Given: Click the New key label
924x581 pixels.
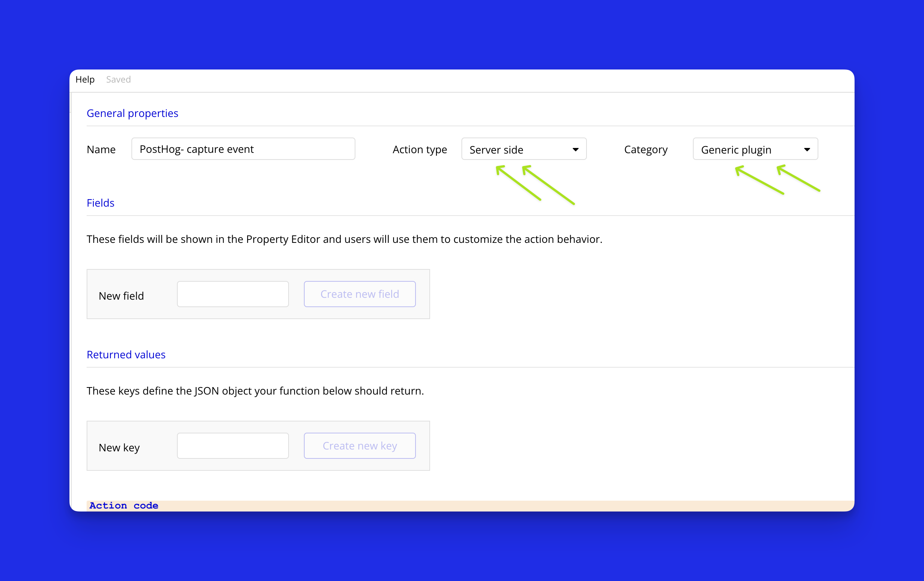Looking at the screenshot, I should (x=119, y=447).
